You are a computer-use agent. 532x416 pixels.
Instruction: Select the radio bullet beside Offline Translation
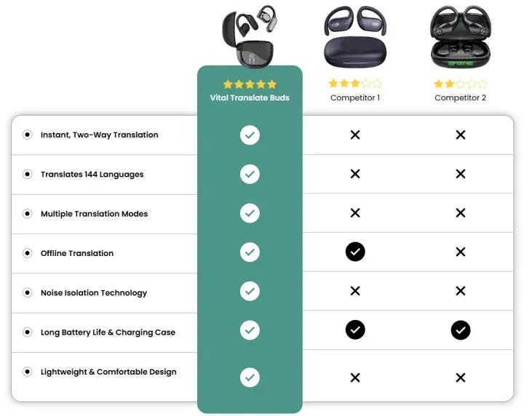click(28, 253)
